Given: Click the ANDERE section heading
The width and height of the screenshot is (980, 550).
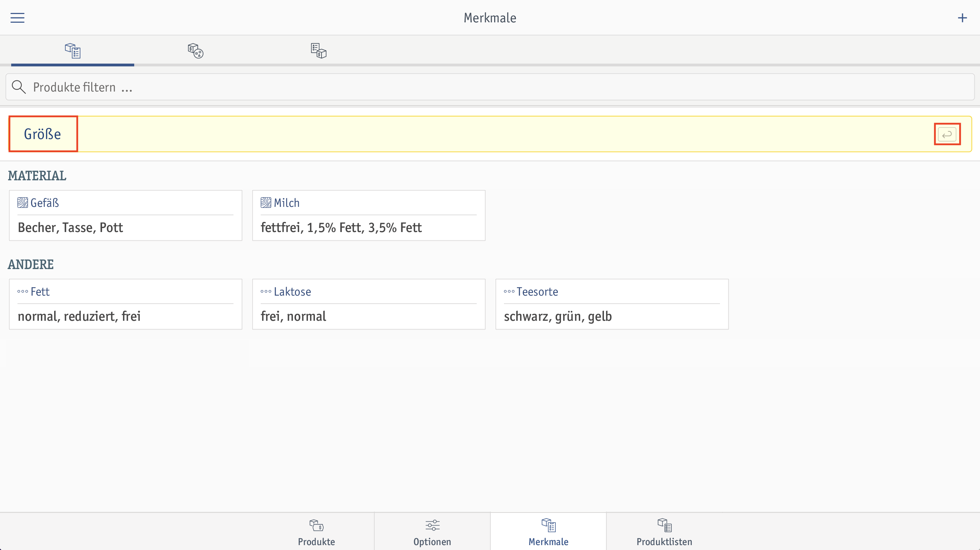Looking at the screenshot, I should click(x=30, y=265).
